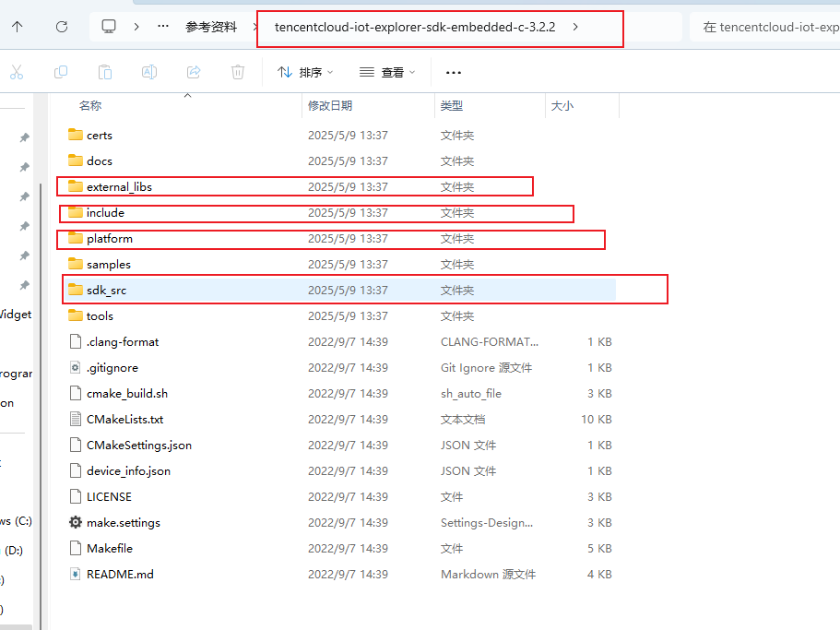
Task: Sort by the 修改日期 column header
Action: tap(330, 105)
